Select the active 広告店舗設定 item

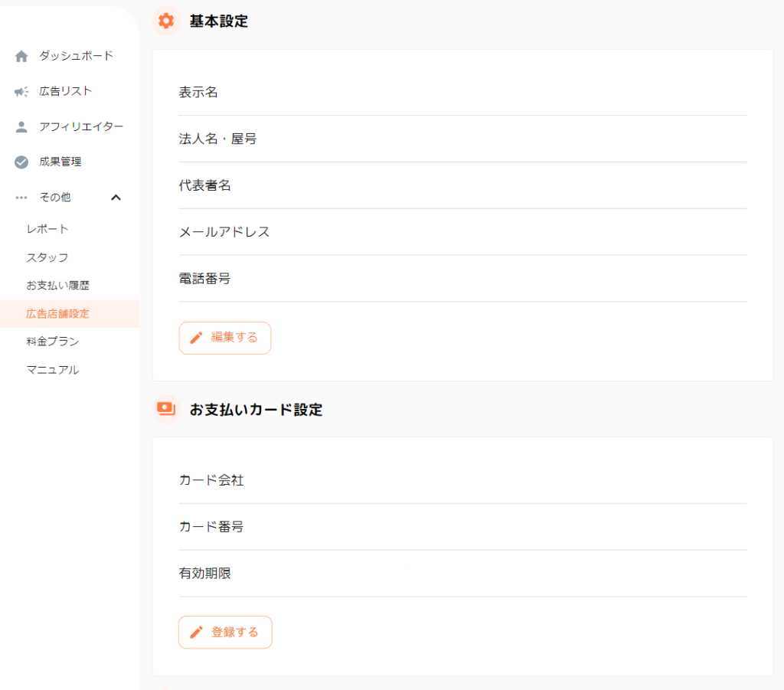click(57, 314)
